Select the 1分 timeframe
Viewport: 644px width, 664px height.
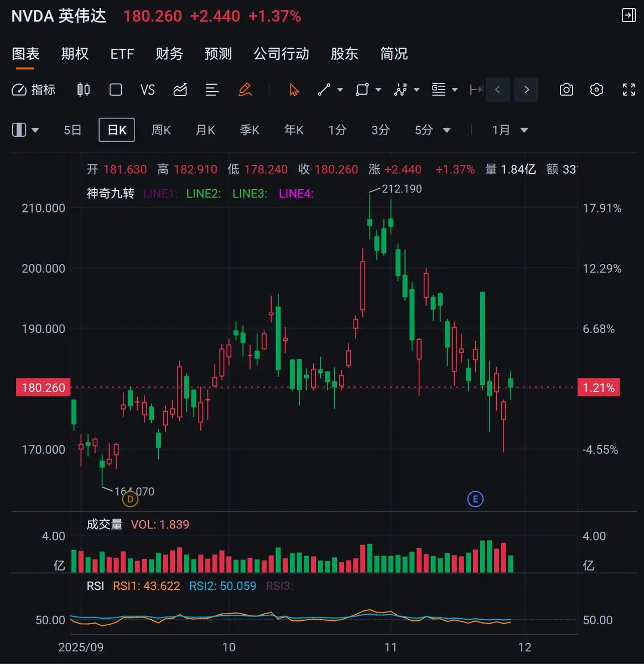(337, 130)
